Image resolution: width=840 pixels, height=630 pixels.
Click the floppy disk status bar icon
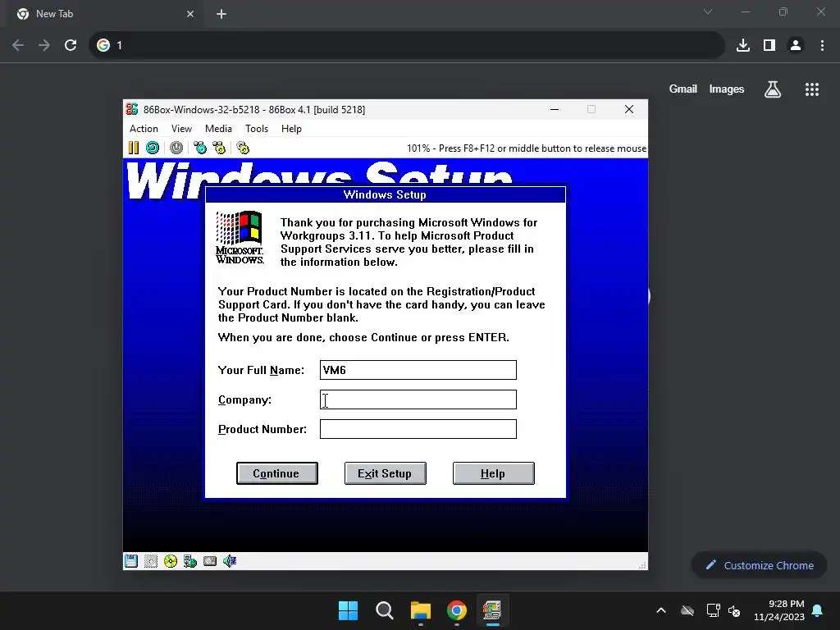click(x=131, y=561)
